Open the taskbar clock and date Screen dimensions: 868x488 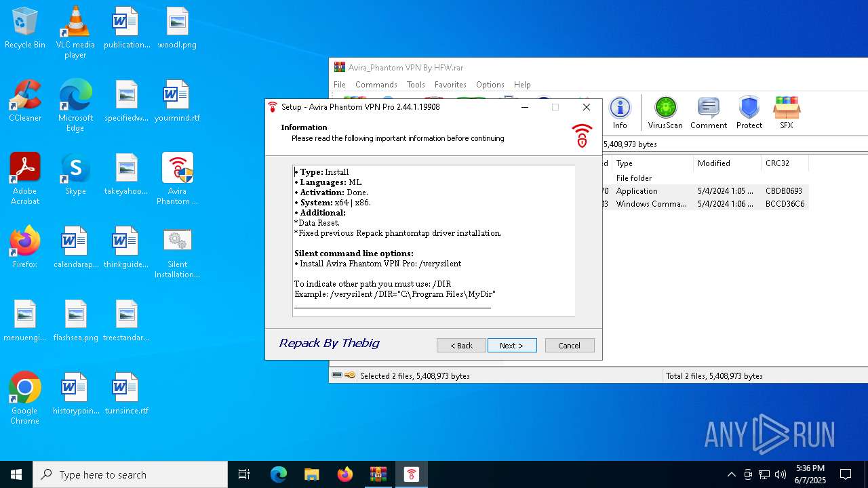click(x=810, y=474)
